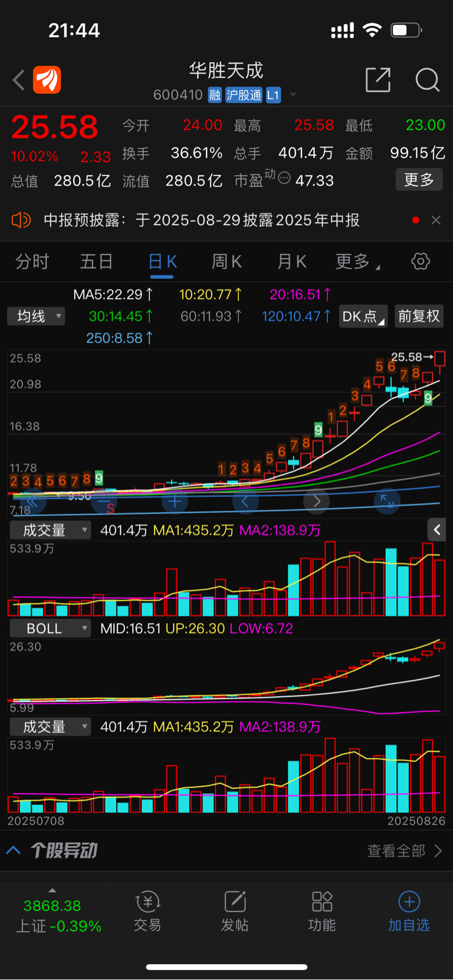Select the 日K tab
Viewport: 453px width, 980px height.
click(162, 261)
